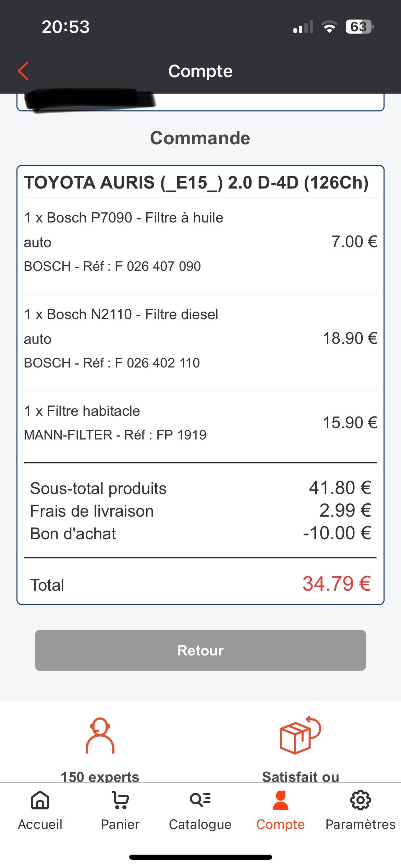Tap the orange back chevron
The height and width of the screenshot is (868, 401).
click(23, 71)
